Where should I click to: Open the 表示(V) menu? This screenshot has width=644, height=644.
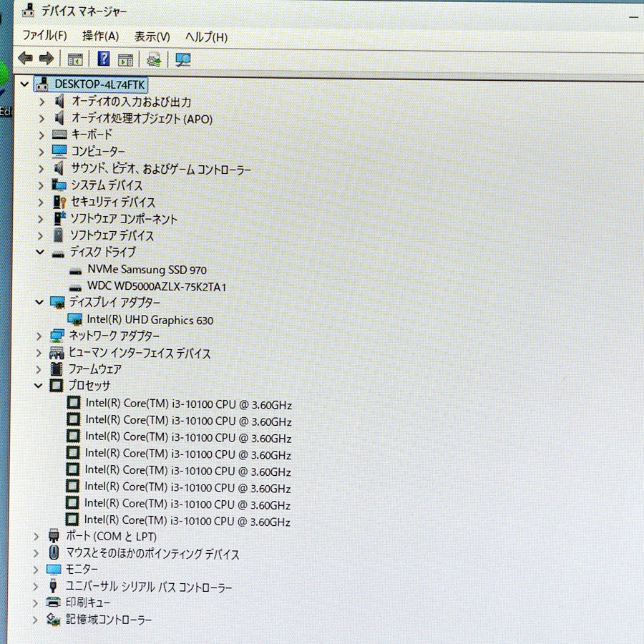[x=152, y=37]
